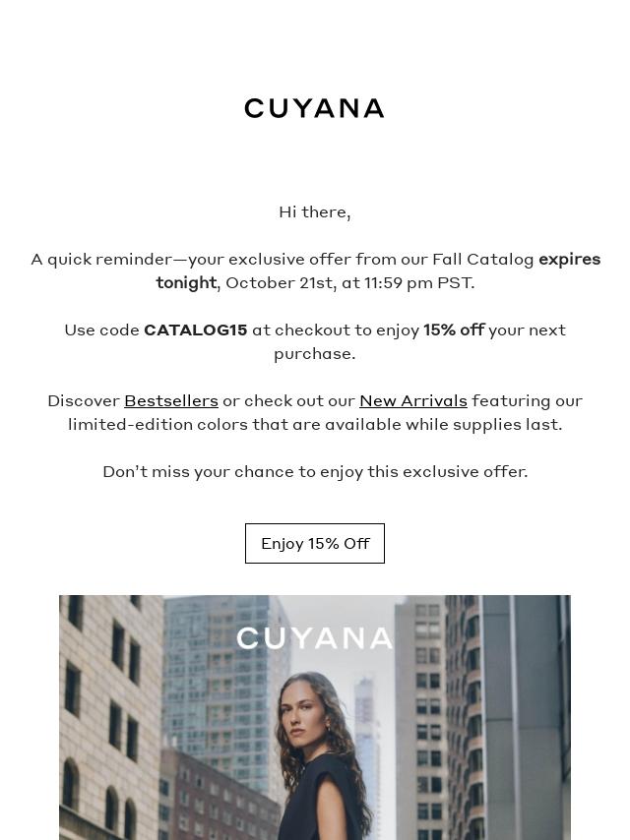Select the CATALOG15 promo code text
Viewport: 630px width, 840px height.
point(196,330)
